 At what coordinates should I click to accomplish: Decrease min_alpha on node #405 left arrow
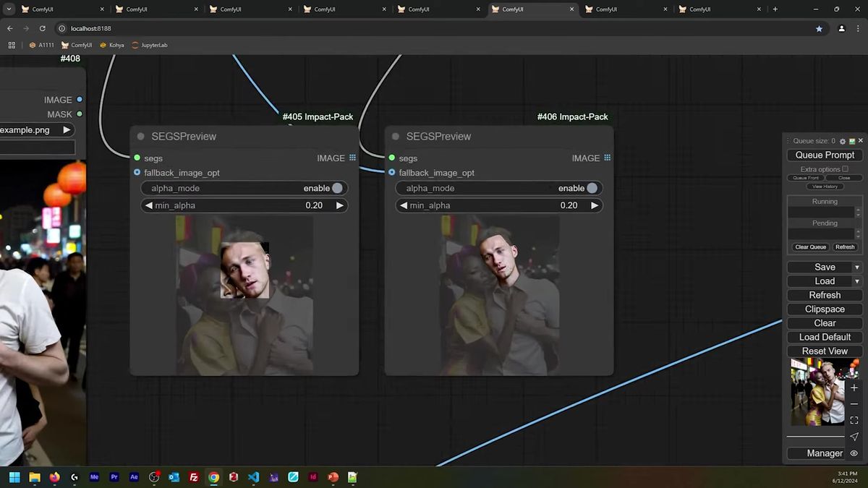coord(149,205)
